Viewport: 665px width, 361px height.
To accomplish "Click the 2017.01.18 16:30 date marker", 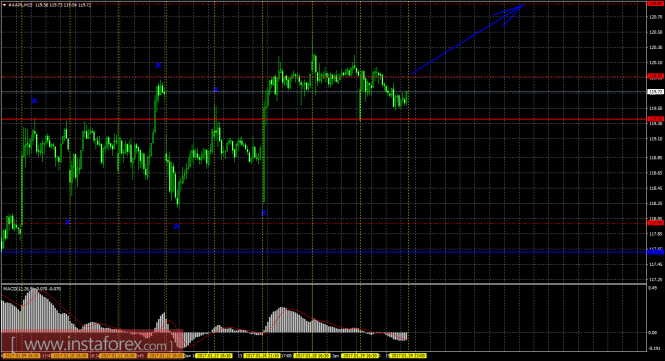I will coord(312,356).
